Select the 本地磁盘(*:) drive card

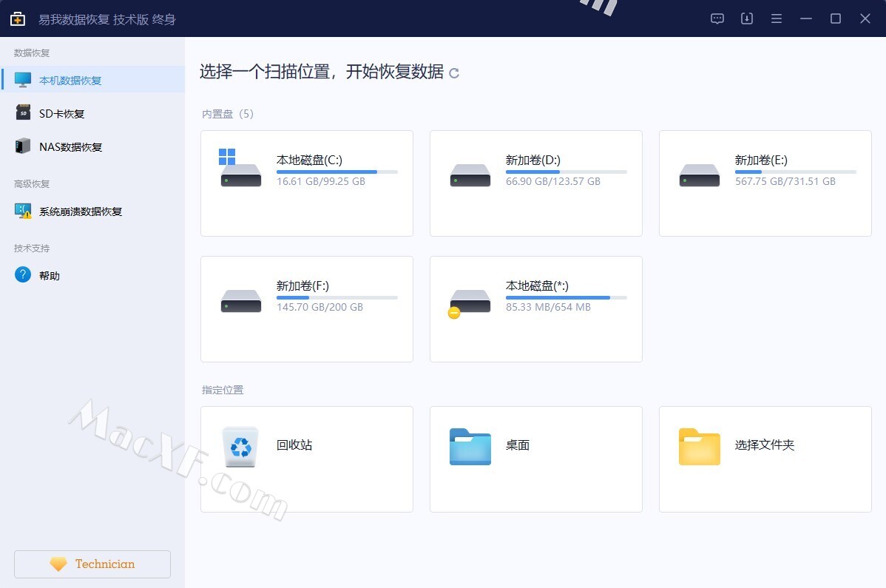(536, 309)
